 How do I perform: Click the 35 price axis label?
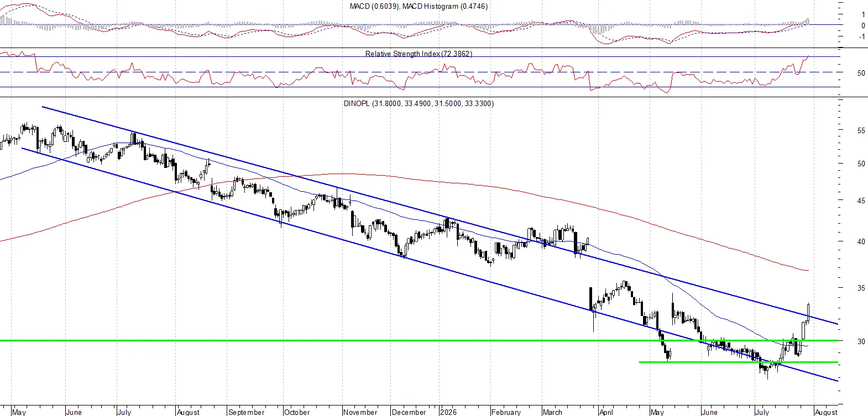(861, 288)
